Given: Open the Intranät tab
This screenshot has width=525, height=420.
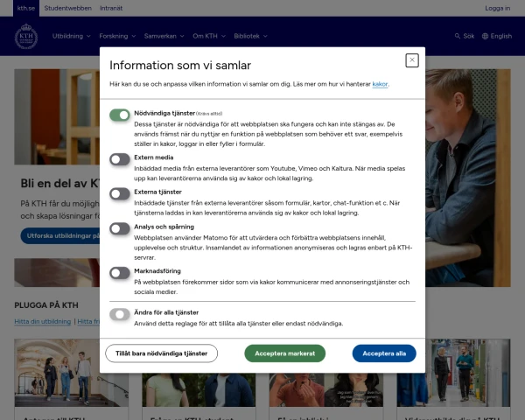Looking at the screenshot, I should point(109,8).
